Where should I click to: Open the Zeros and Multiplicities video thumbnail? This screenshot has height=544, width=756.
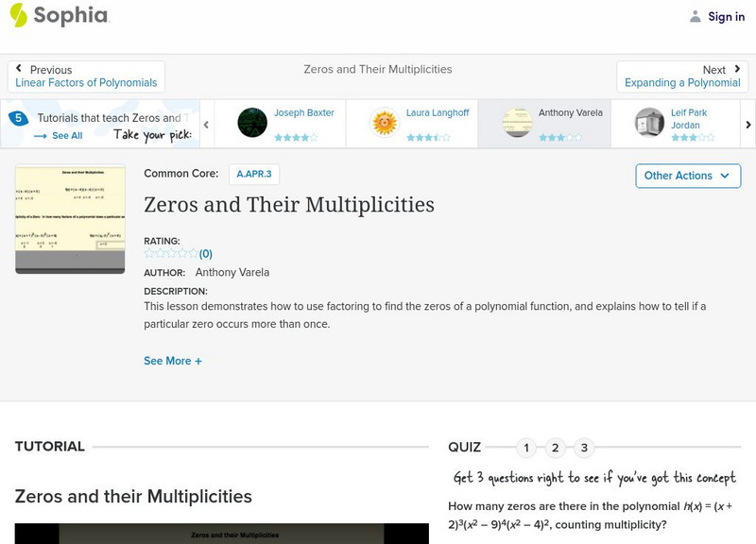click(70, 219)
